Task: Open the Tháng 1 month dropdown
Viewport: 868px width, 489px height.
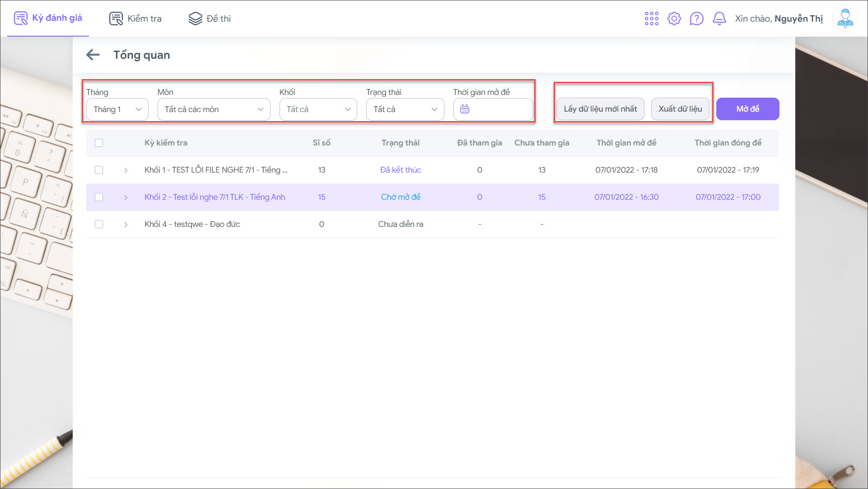Action: (x=117, y=109)
